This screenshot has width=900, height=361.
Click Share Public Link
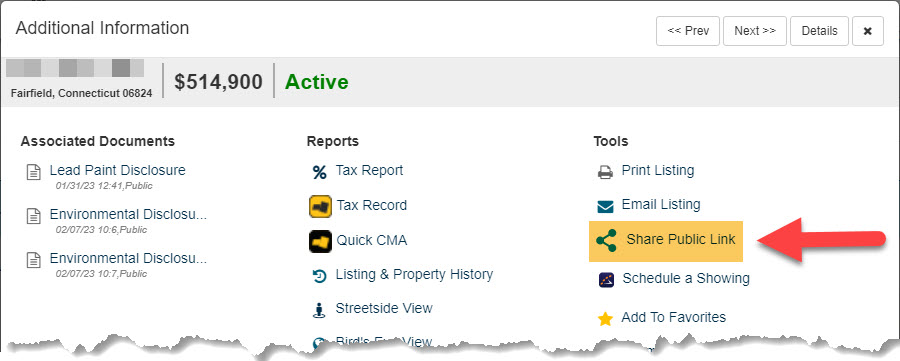point(681,239)
